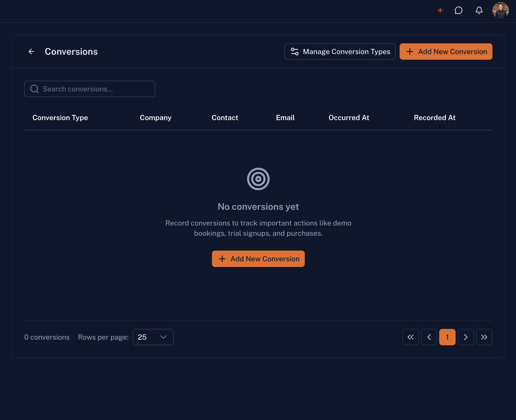Select page 1 in pagination

447,337
